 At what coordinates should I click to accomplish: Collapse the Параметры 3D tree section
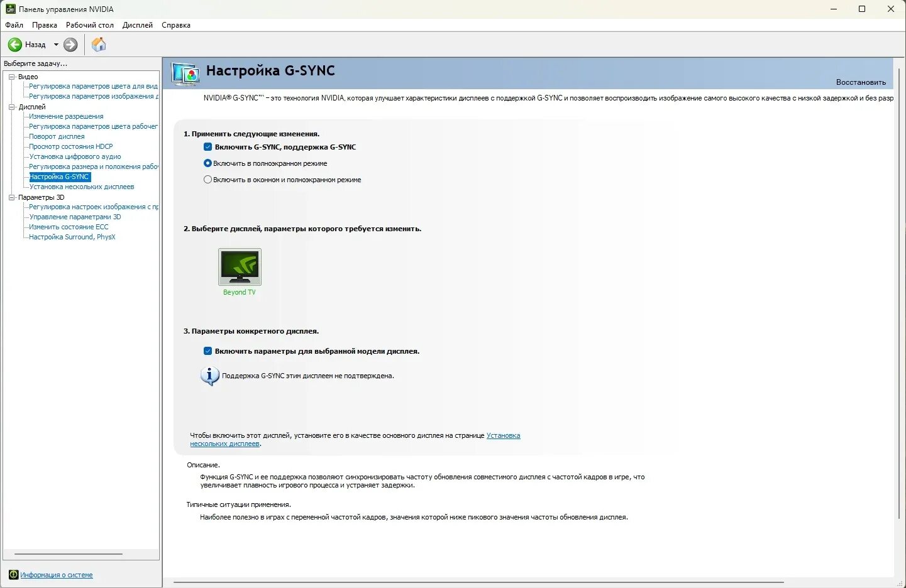pyautogui.click(x=11, y=197)
